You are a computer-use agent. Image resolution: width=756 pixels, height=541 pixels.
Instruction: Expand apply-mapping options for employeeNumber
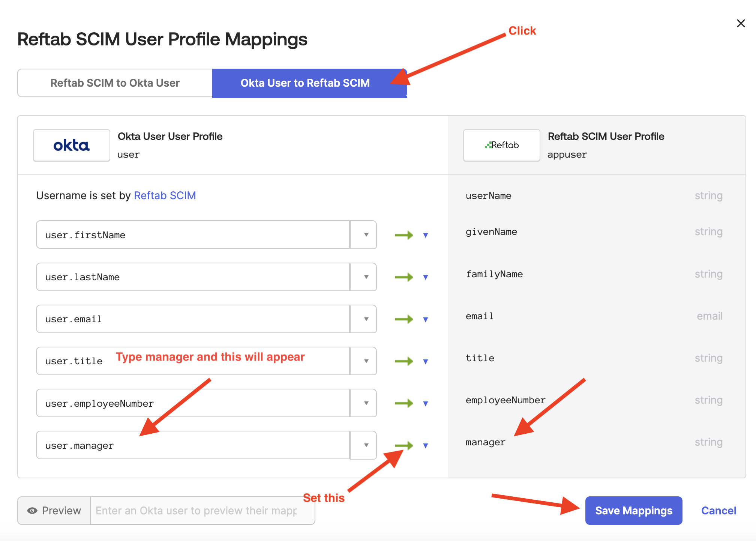tap(426, 404)
